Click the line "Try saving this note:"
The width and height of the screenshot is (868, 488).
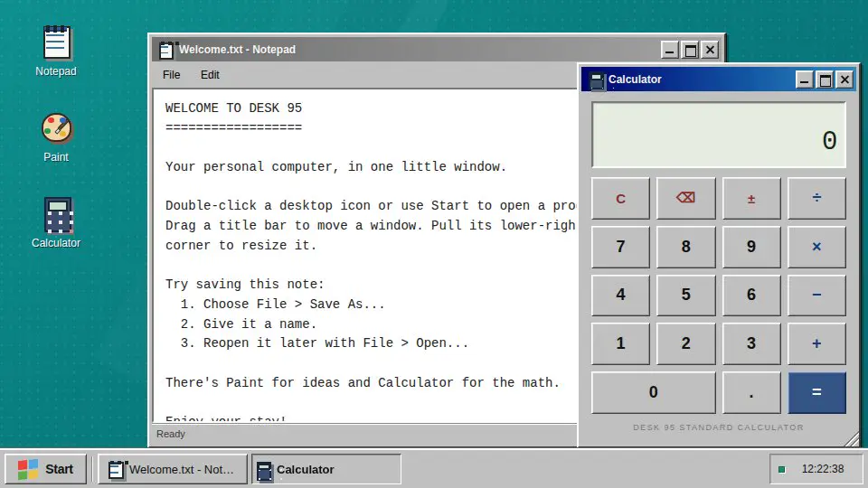pyautogui.click(x=245, y=284)
